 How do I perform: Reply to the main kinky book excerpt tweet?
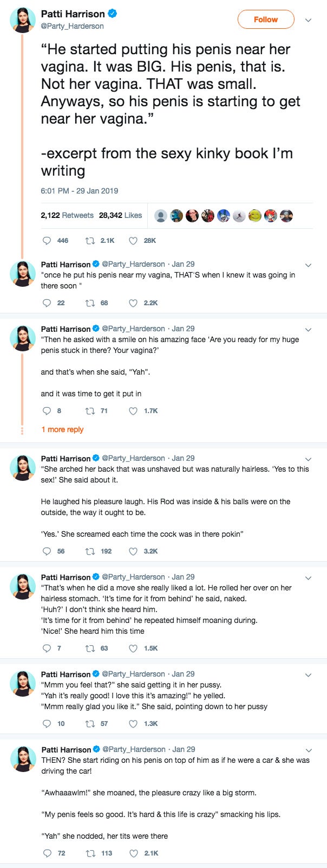point(48,241)
